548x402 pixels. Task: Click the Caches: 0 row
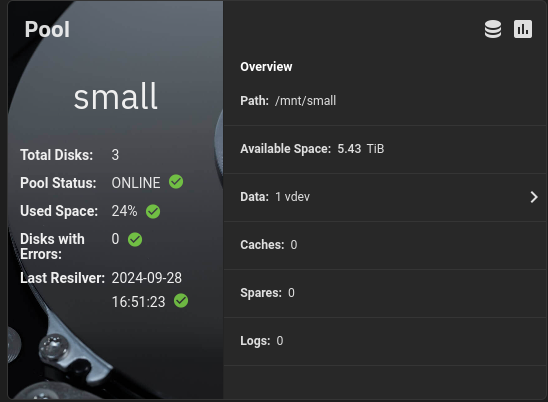pos(385,245)
